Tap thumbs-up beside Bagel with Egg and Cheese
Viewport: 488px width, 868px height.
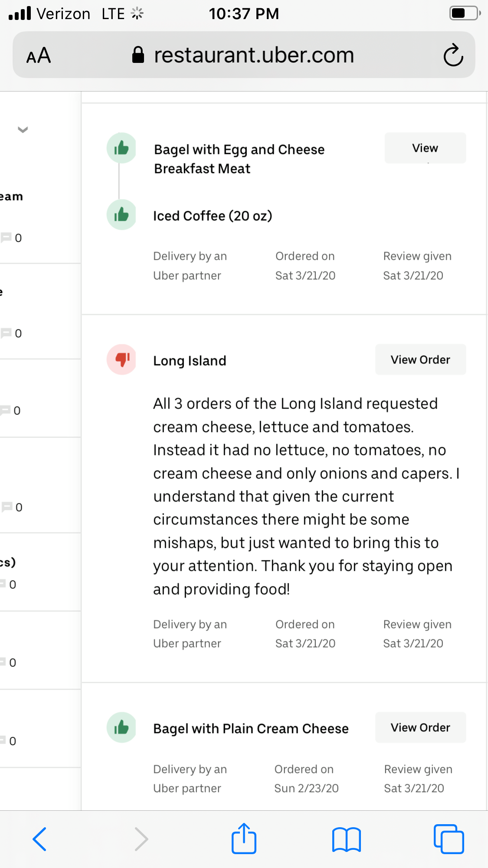121,148
